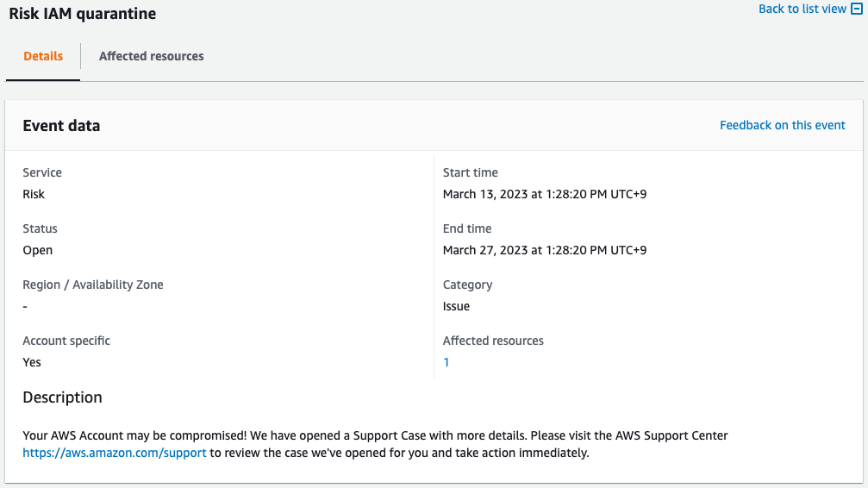The height and width of the screenshot is (488, 868).
Task: Click the Description heading
Action: (62, 397)
